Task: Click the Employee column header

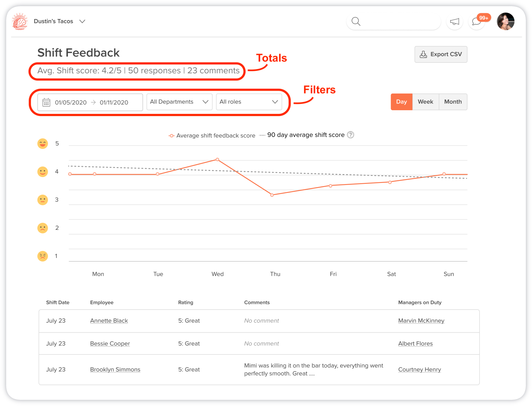Action: coord(102,303)
